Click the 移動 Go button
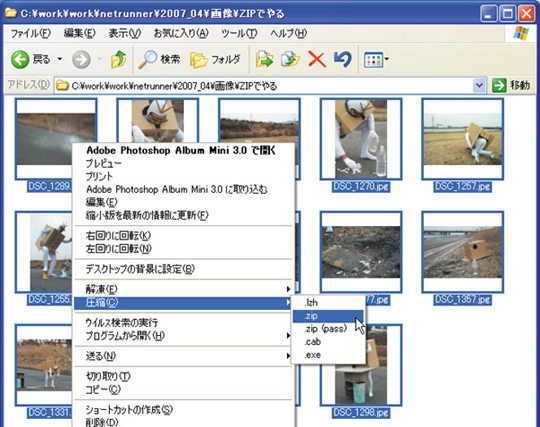The width and height of the screenshot is (540, 427). click(511, 85)
